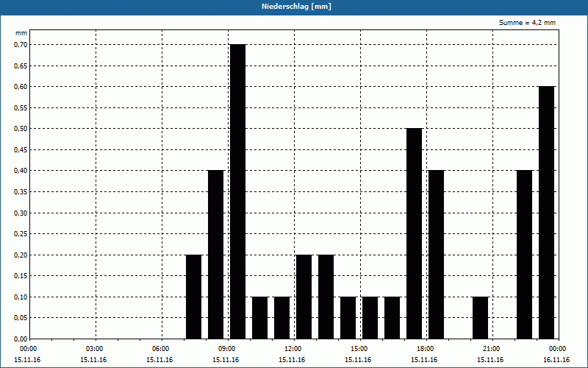
Task: Select the 0,30 y-axis value
Action: click(x=21, y=213)
